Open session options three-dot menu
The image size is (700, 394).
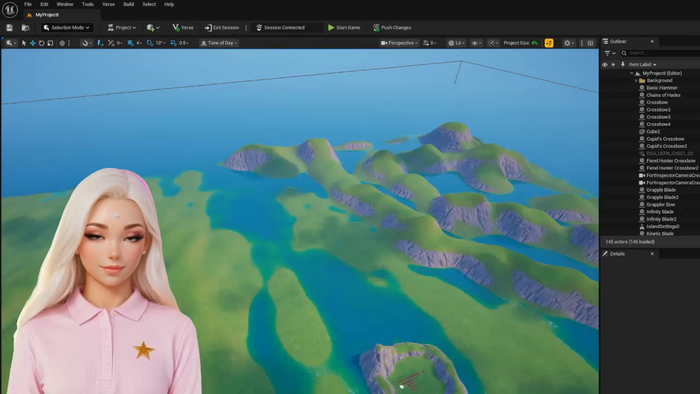(x=246, y=28)
